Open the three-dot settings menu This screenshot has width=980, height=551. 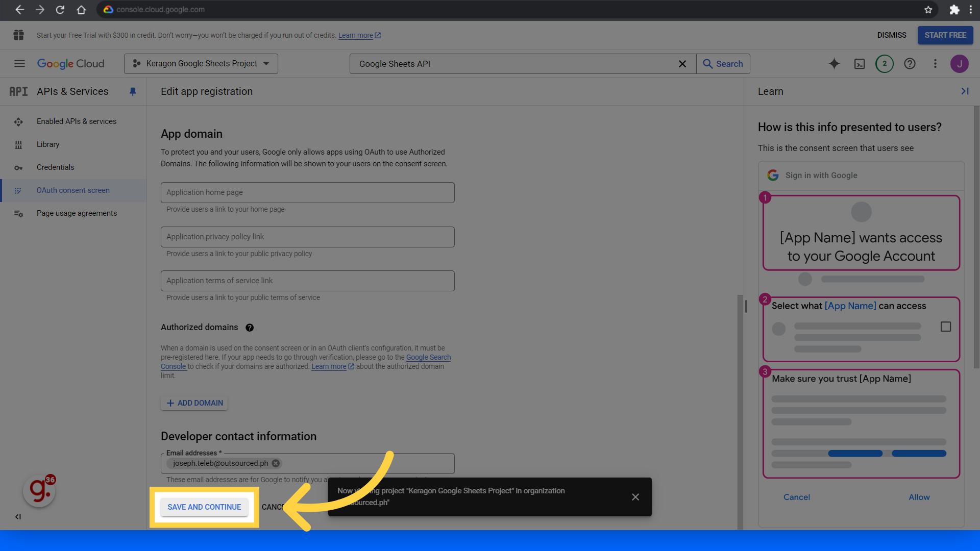point(935,64)
